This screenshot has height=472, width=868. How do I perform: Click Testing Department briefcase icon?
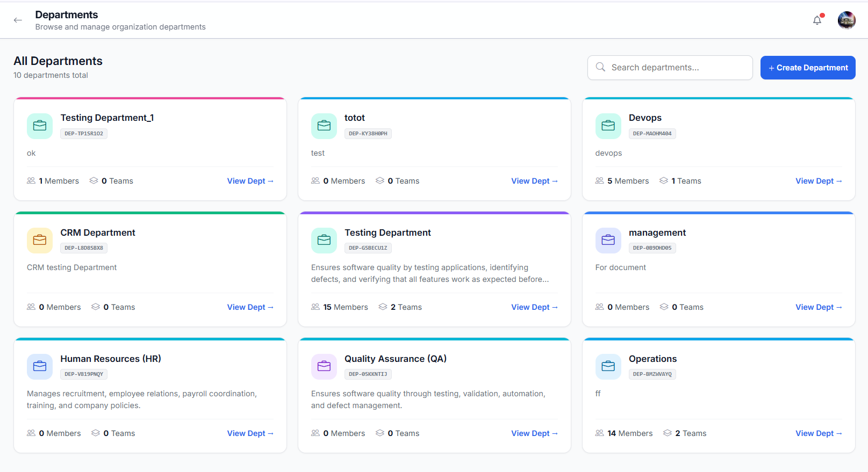click(324, 240)
